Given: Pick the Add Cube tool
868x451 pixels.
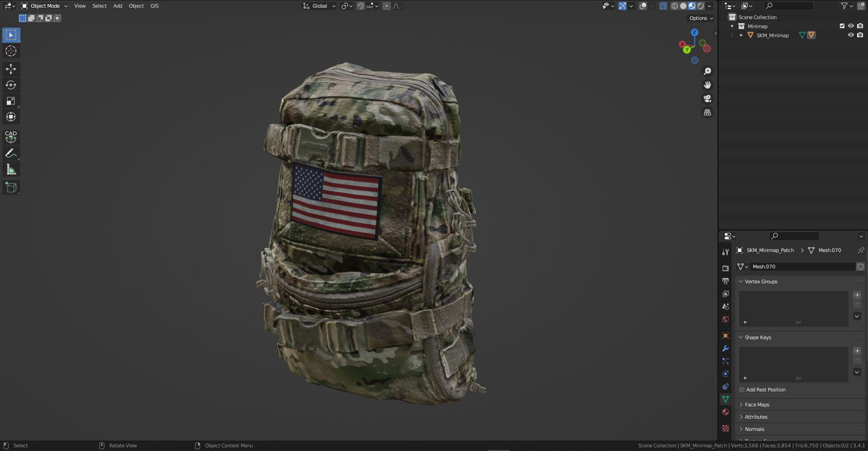Looking at the screenshot, I should tap(11, 188).
